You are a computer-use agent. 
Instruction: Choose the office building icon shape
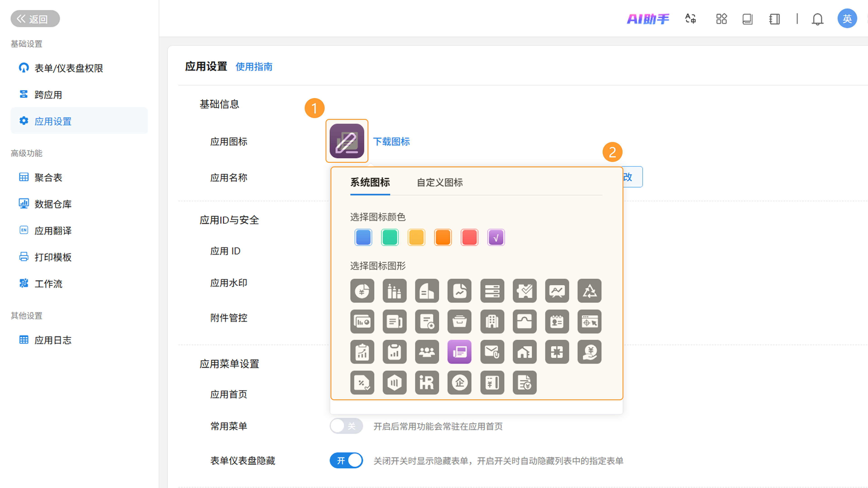492,321
